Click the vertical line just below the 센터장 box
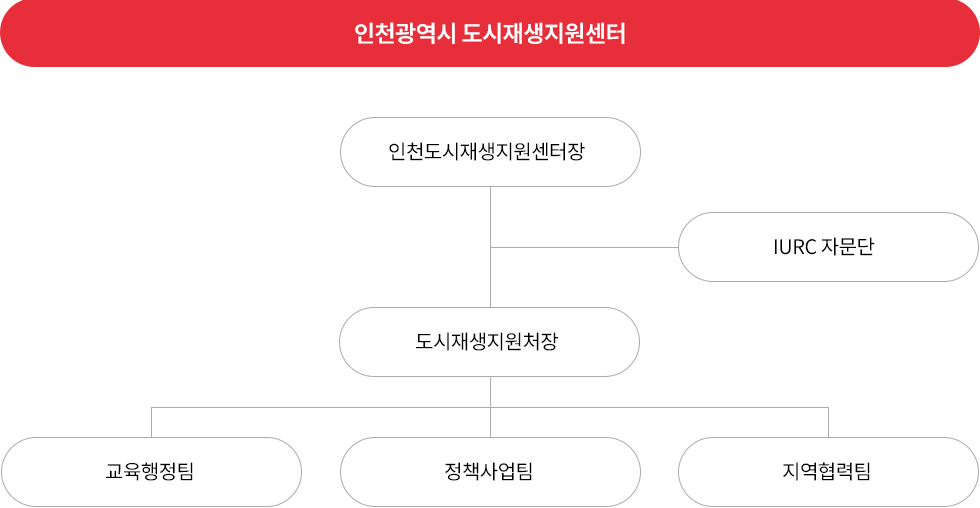This screenshot has height=508, width=980. pyautogui.click(x=491, y=216)
